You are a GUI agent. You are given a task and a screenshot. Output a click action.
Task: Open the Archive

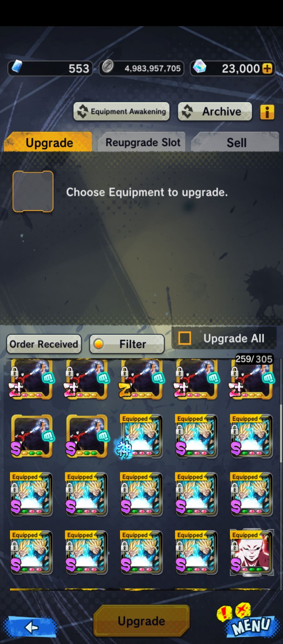click(215, 111)
